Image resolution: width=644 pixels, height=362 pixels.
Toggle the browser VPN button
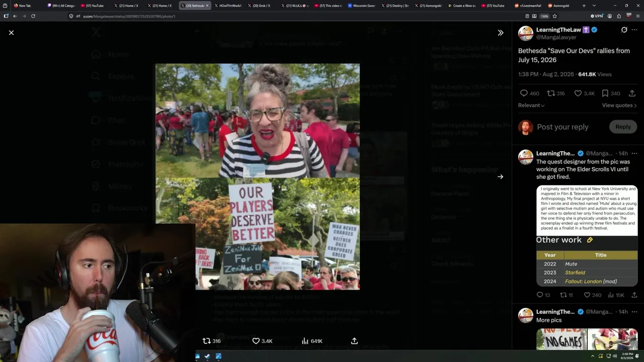coord(596,16)
